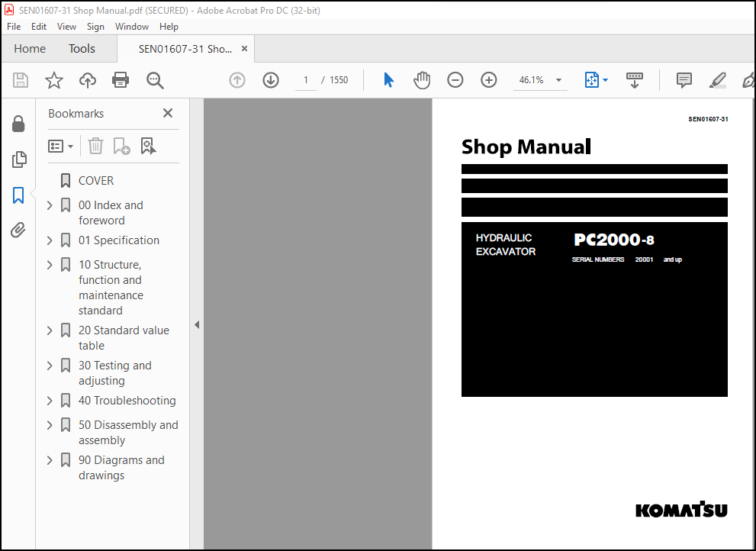Open the Window menu
Image resolution: width=756 pixels, height=551 pixels.
(x=132, y=27)
